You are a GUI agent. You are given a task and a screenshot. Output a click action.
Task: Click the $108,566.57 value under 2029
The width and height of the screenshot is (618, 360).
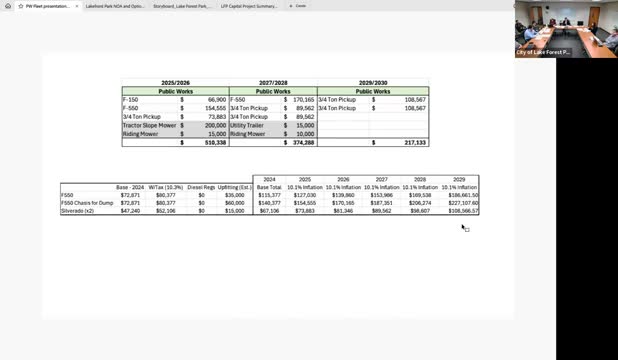pos(463,211)
